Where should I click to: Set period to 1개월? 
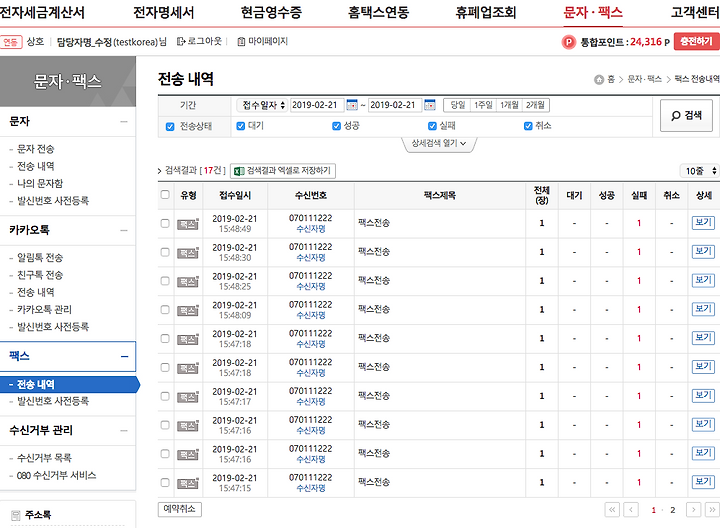coord(509,105)
